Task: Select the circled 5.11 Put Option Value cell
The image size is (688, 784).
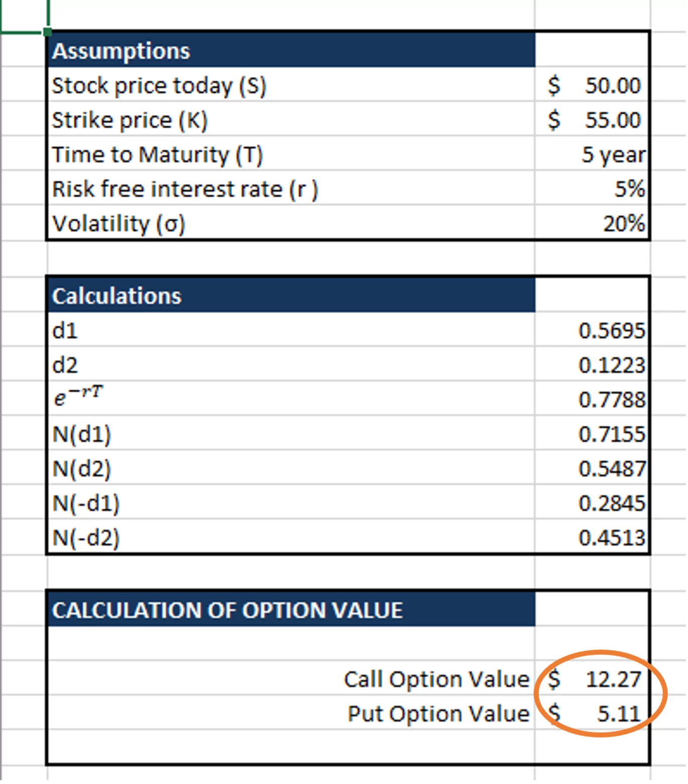Action: pos(593,713)
